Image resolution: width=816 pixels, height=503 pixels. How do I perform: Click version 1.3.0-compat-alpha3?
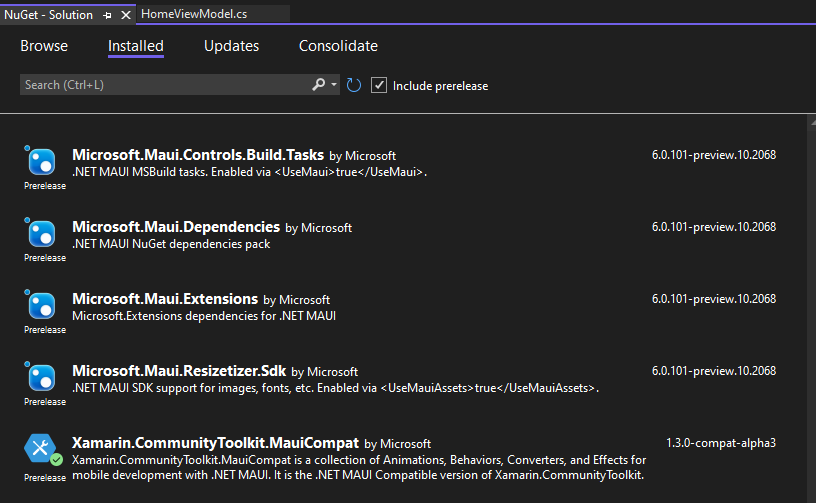(721, 443)
